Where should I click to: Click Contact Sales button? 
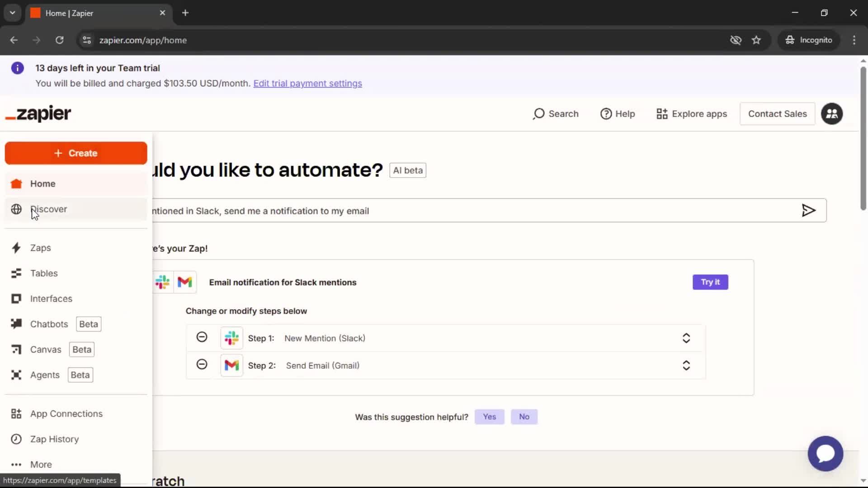[778, 114]
